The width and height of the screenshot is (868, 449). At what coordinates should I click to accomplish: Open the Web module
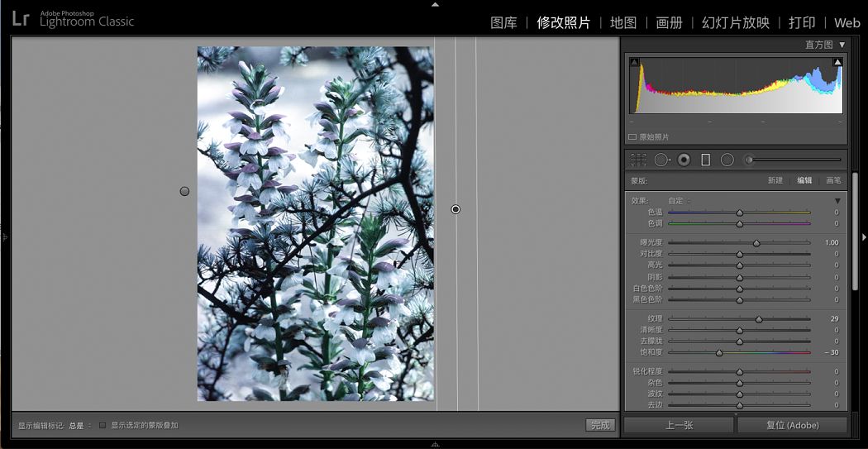pyautogui.click(x=847, y=22)
